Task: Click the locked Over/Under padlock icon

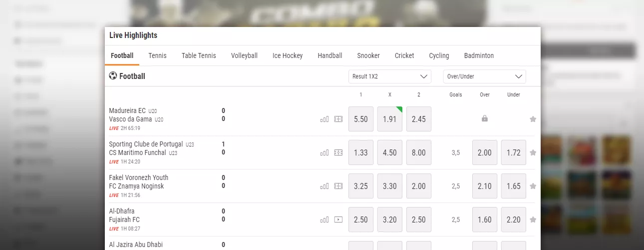Action: (484, 119)
